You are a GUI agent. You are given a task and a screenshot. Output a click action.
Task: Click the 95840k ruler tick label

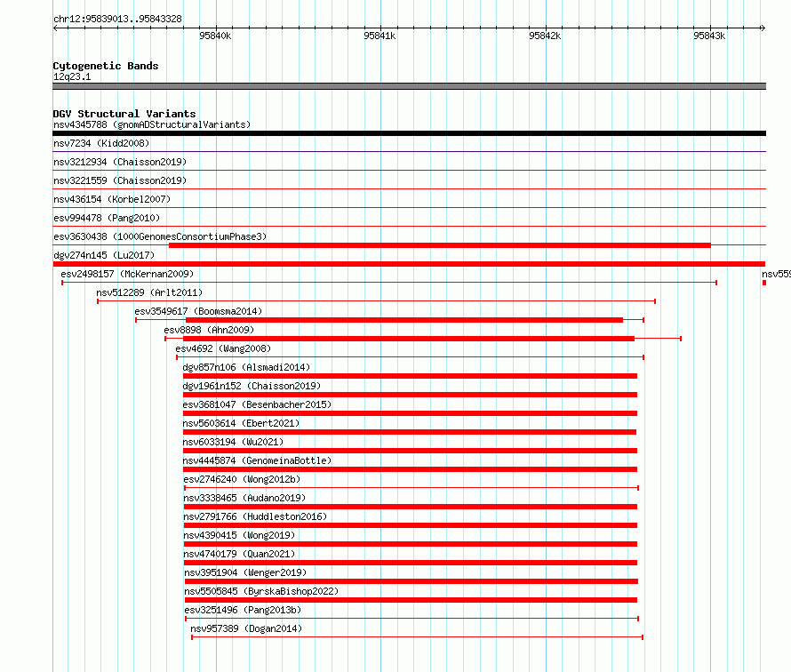215,36
